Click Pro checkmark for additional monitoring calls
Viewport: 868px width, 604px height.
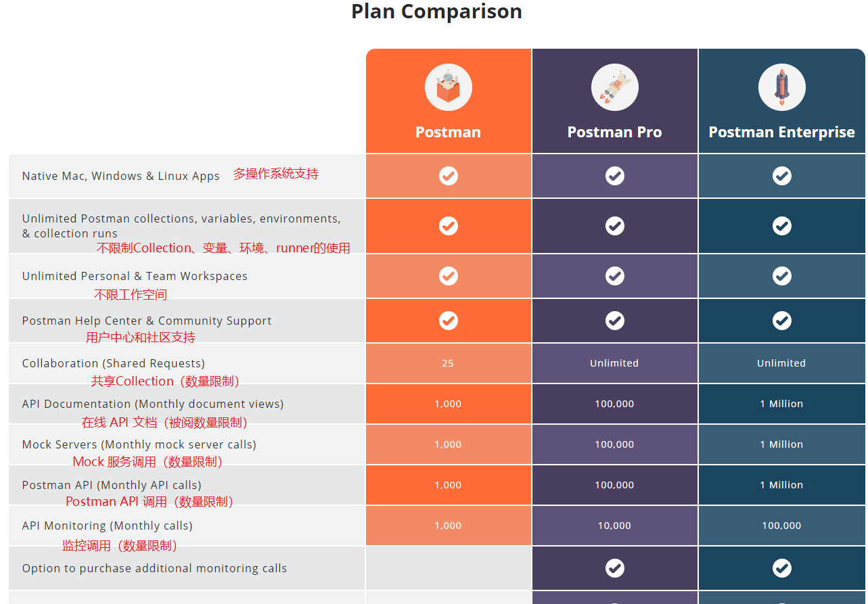coord(615,568)
